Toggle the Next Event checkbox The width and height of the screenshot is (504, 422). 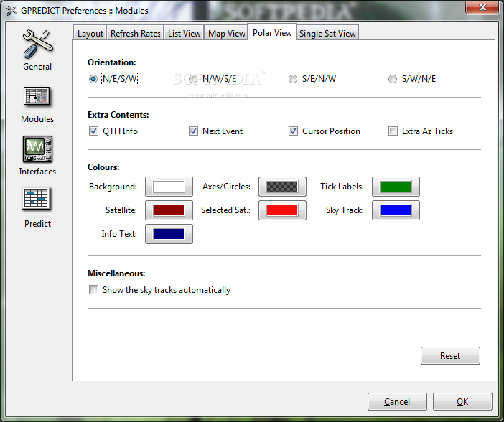tap(193, 131)
